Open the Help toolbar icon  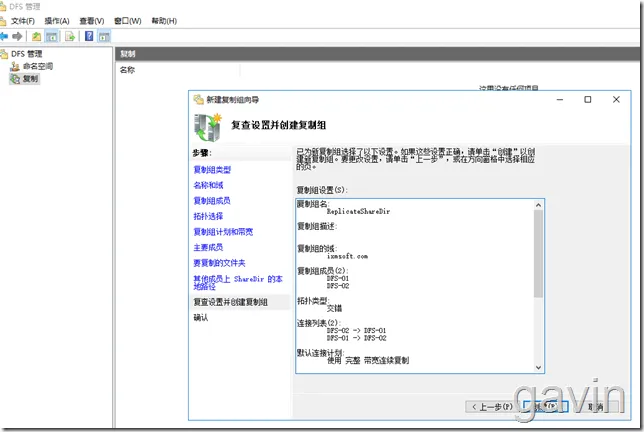(89, 36)
